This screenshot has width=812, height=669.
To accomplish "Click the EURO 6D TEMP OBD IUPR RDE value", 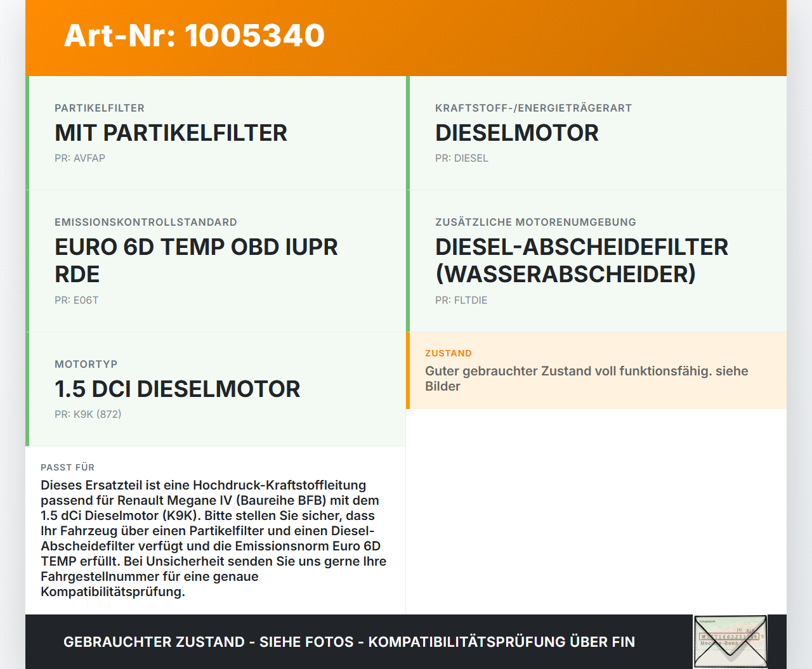I will tap(196, 261).
